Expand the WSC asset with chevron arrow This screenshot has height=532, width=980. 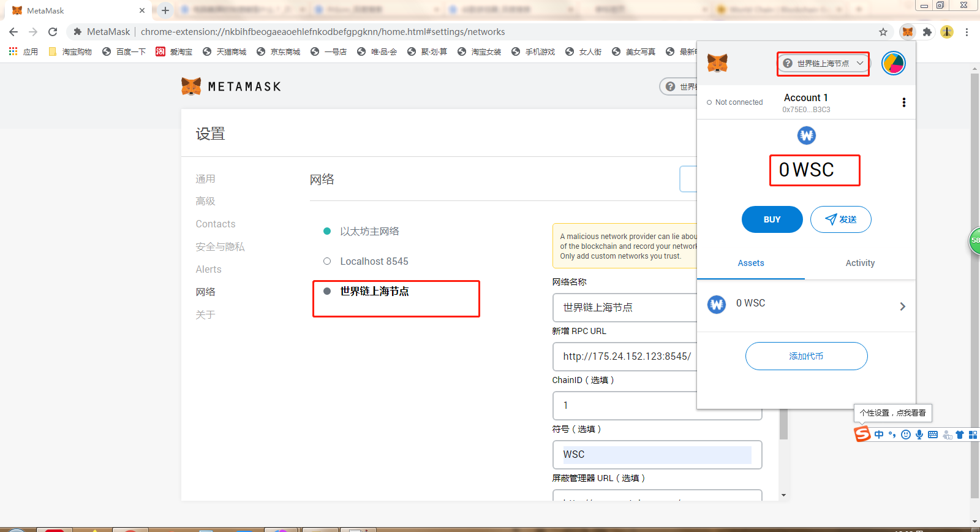pos(902,306)
